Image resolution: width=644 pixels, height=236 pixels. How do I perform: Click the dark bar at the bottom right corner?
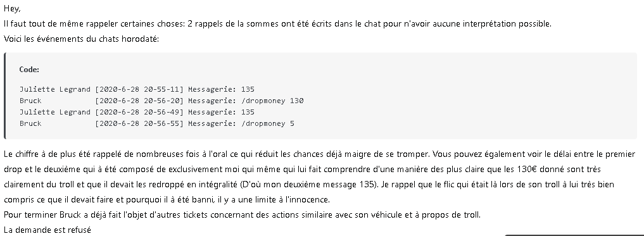(x=574, y=235)
